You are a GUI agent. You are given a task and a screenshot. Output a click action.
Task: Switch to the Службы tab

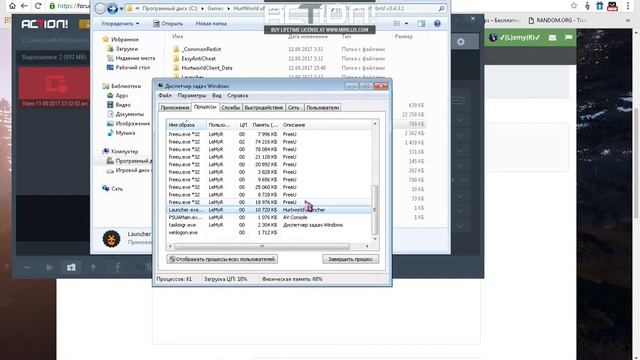click(x=231, y=108)
